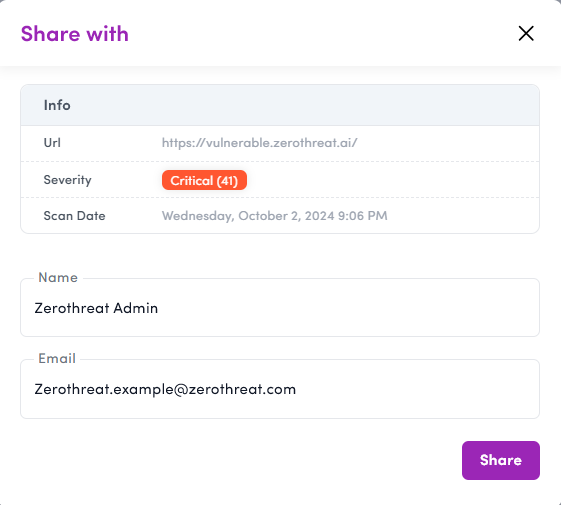Select the scan date value text

[x=274, y=216]
